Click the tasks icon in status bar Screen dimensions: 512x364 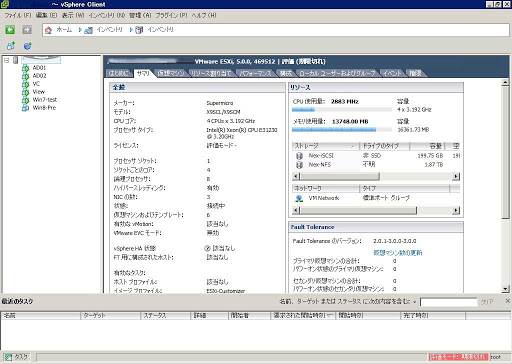point(8,357)
